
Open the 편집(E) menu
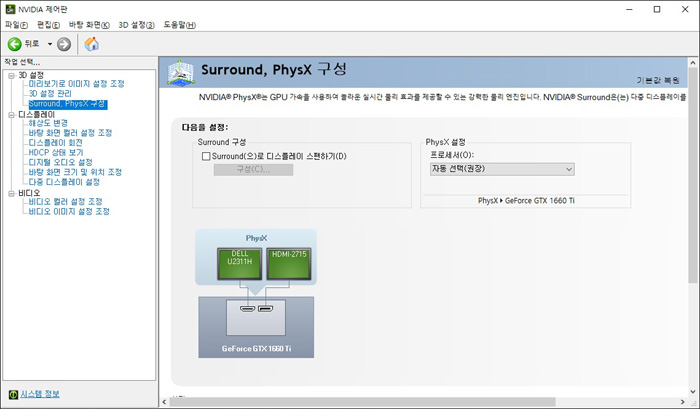coord(48,25)
